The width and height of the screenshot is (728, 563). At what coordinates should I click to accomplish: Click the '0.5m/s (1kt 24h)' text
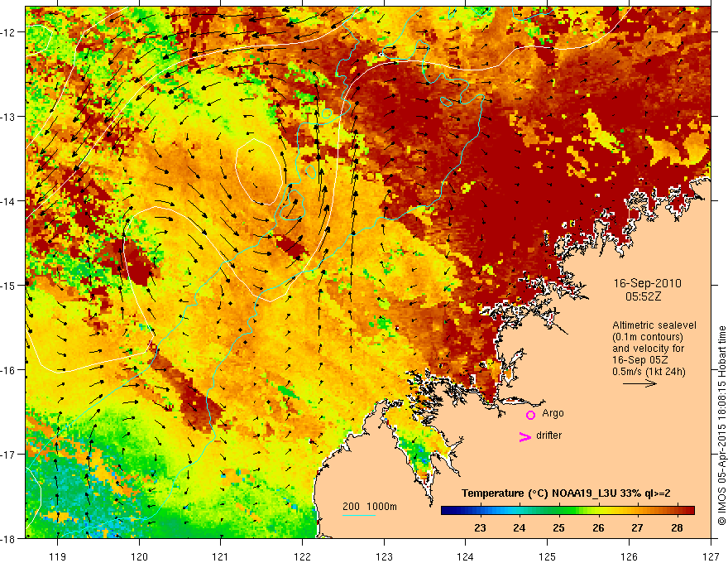click(649, 372)
